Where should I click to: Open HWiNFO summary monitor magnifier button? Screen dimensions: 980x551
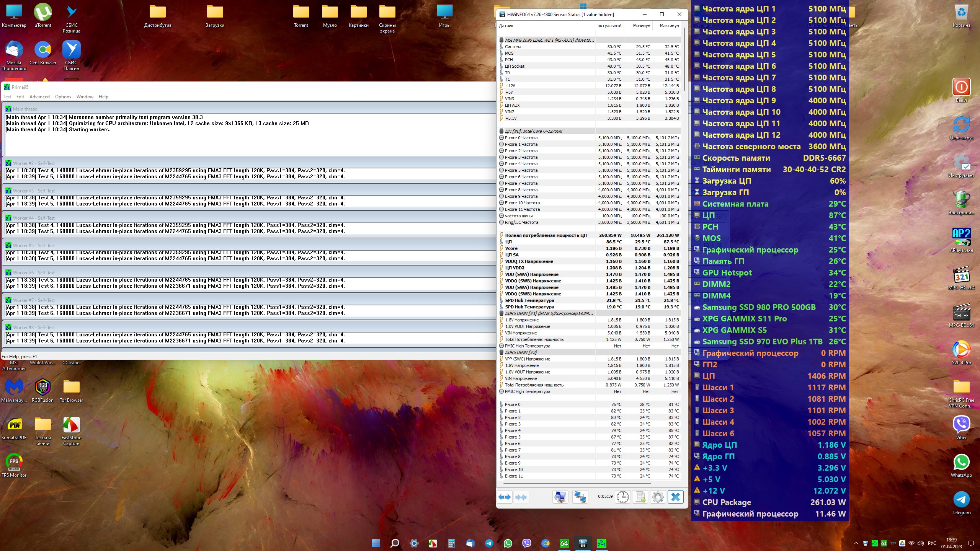pos(560,497)
